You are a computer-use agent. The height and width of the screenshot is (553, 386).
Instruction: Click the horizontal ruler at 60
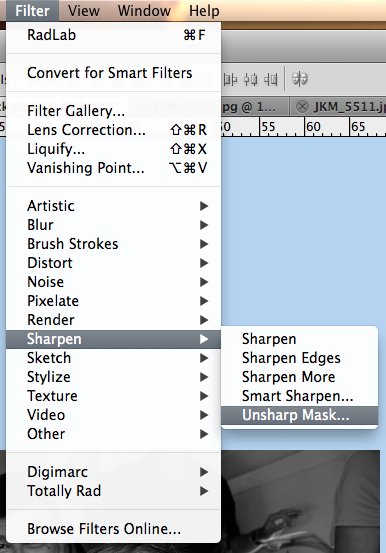(x=313, y=127)
